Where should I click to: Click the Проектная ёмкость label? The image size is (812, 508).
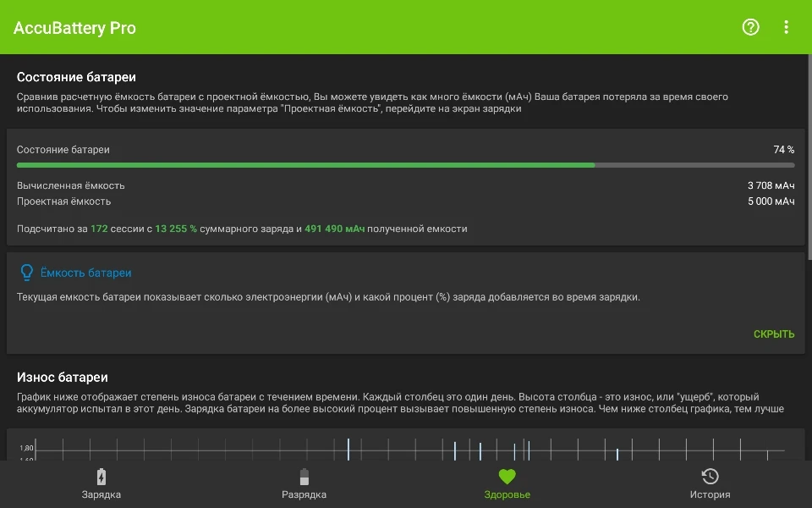[x=63, y=202]
